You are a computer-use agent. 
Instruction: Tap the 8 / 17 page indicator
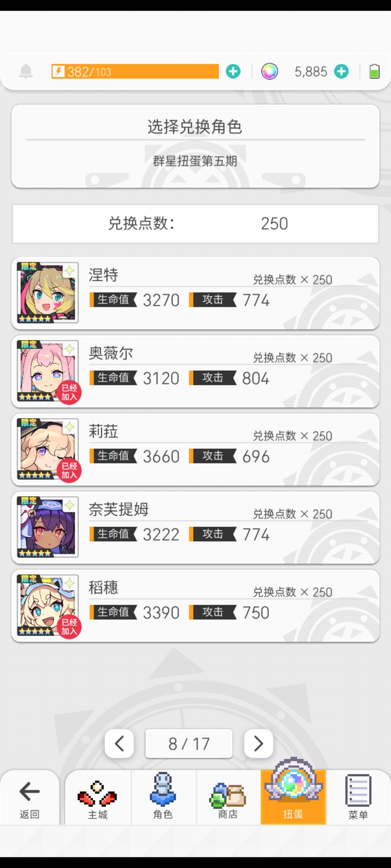tap(189, 744)
